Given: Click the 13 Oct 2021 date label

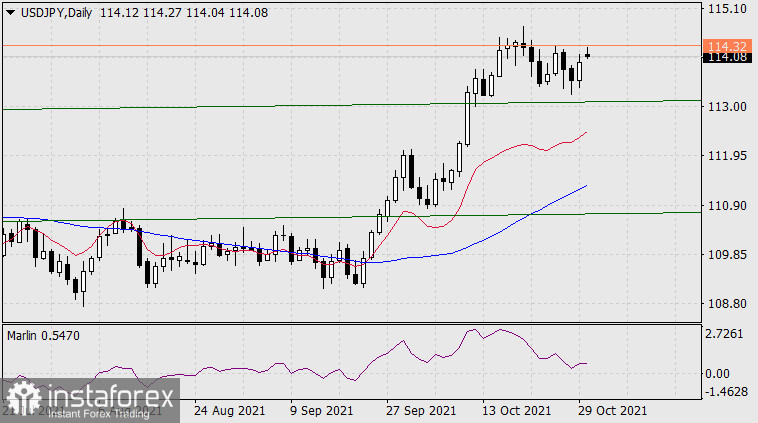Looking at the screenshot, I should pyautogui.click(x=516, y=411).
